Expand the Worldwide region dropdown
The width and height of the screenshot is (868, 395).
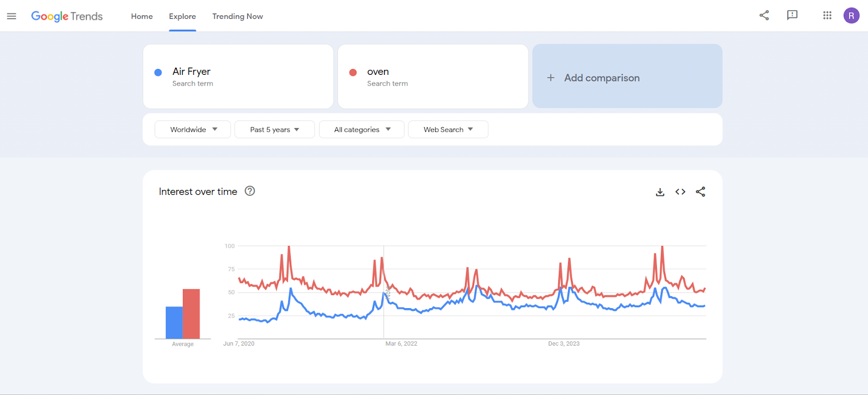(x=193, y=130)
